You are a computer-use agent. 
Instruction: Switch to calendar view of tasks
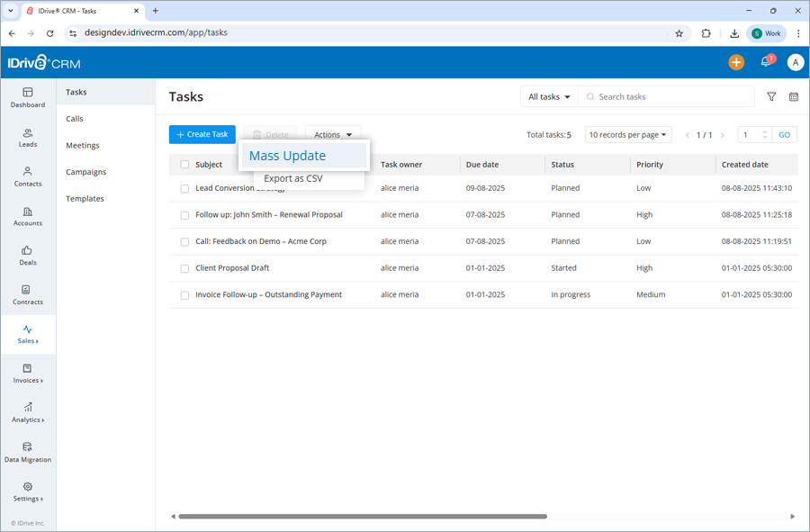pyautogui.click(x=793, y=96)
